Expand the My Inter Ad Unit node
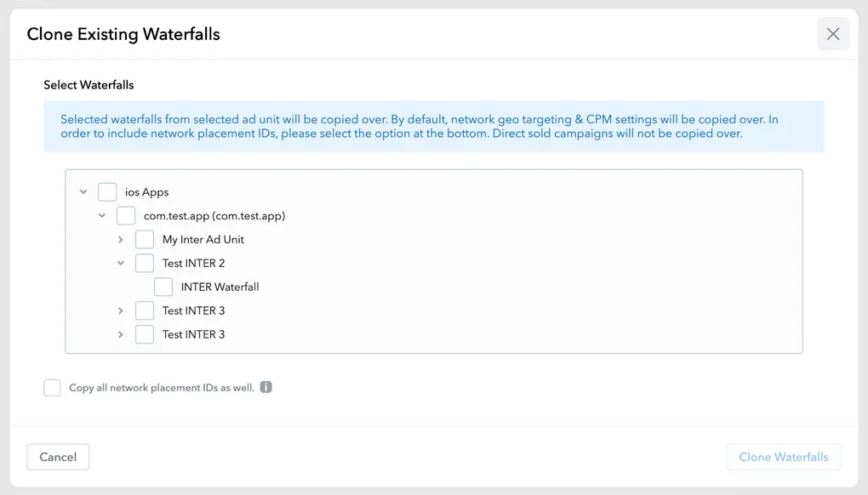 [121, 240]
